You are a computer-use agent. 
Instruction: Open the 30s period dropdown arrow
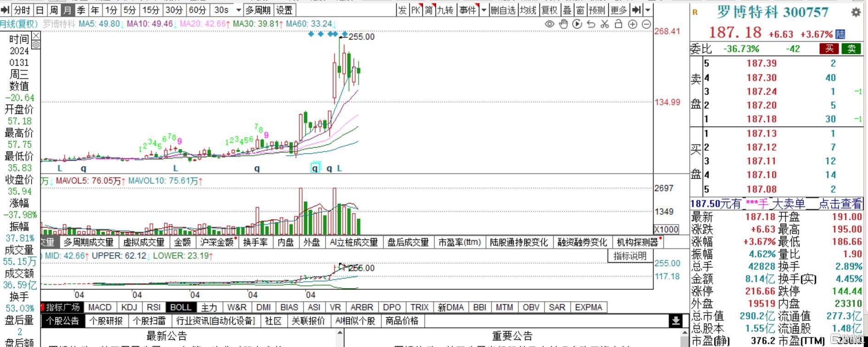pos(238,10)
